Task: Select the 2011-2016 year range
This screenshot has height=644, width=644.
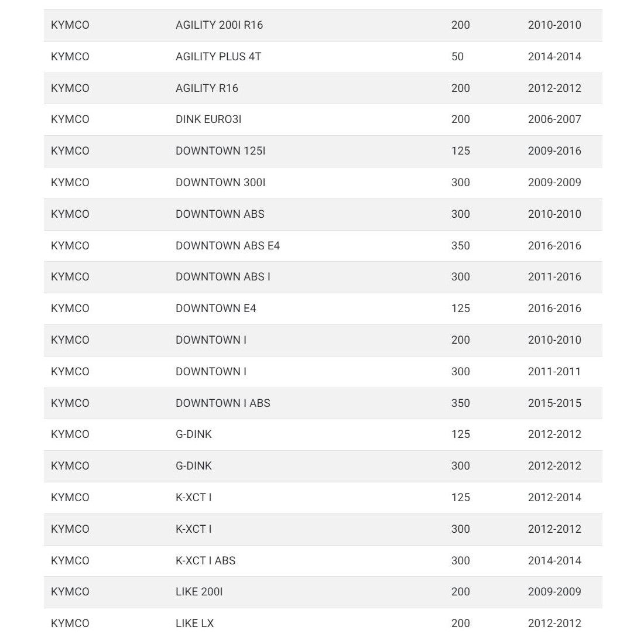Action: 554,277
